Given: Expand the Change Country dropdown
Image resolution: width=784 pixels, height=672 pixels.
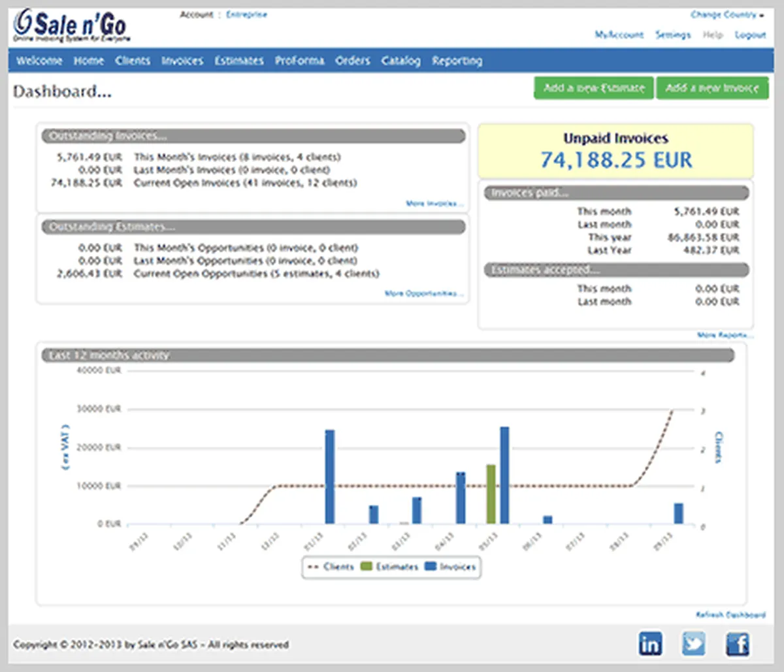Looking at the screenshot, I should [727, 14].
